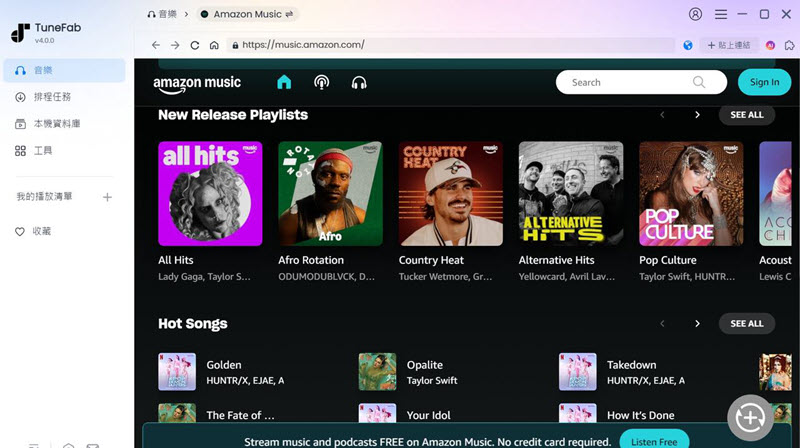This screenshot has height=448, width=800.
Task: Open the Amazon Music home icon
Action: 284,82
